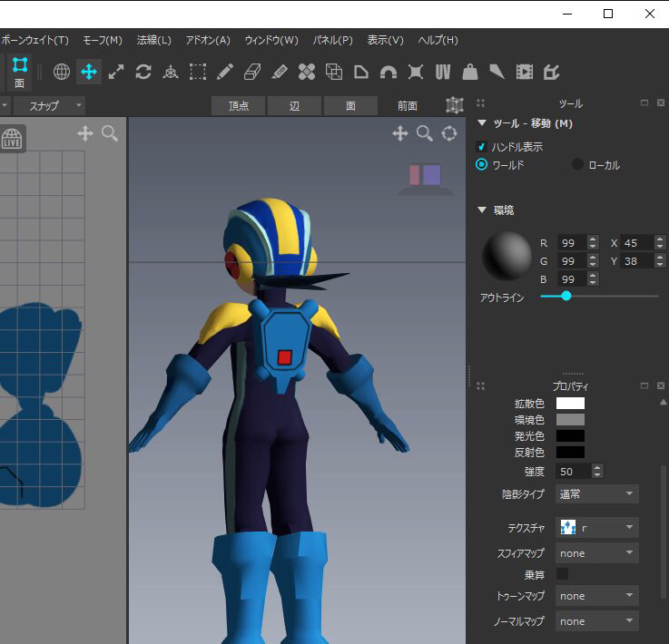
Task: Click the 強度 value input field
Action: [572, 472]
